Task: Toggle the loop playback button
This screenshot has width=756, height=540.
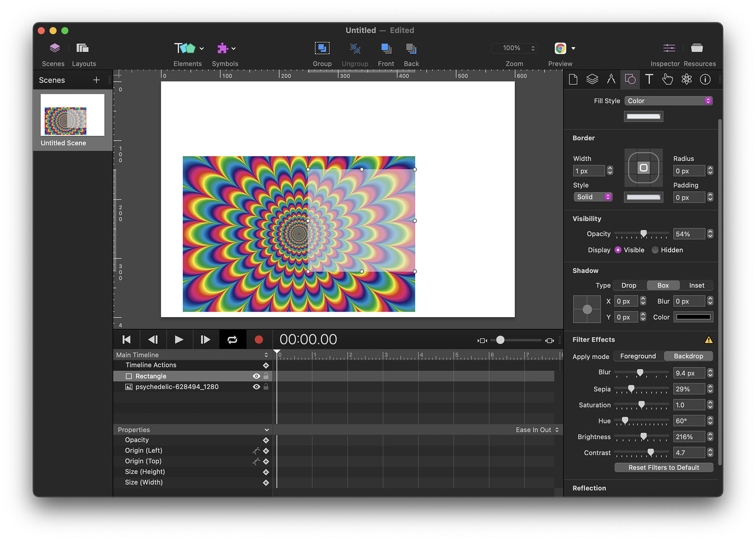Action: pyautogui.click(x=232, y=340)
